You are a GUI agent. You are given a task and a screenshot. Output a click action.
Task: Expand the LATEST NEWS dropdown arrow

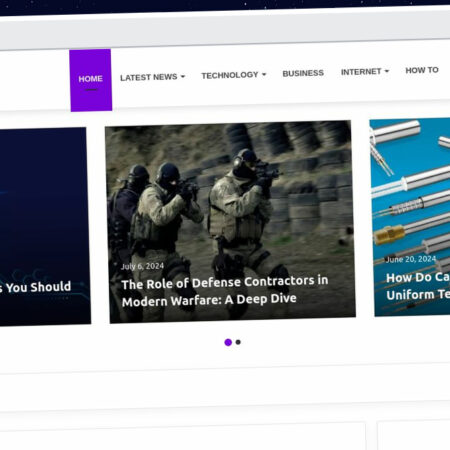coord(183,77)
